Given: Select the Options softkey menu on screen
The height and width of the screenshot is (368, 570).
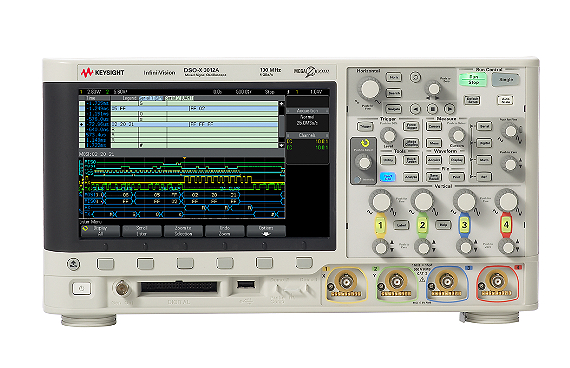Looking at the screenshot, I should 266,231.
